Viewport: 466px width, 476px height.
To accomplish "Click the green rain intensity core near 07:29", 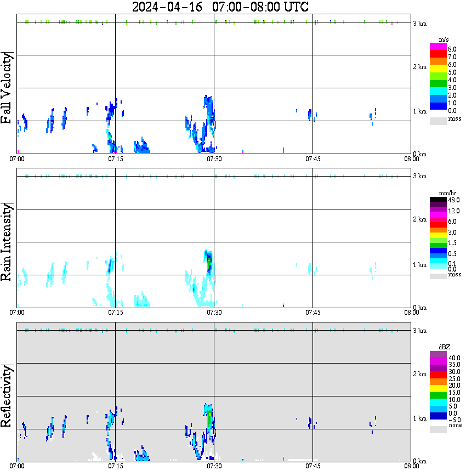I will tap(209, 263).
